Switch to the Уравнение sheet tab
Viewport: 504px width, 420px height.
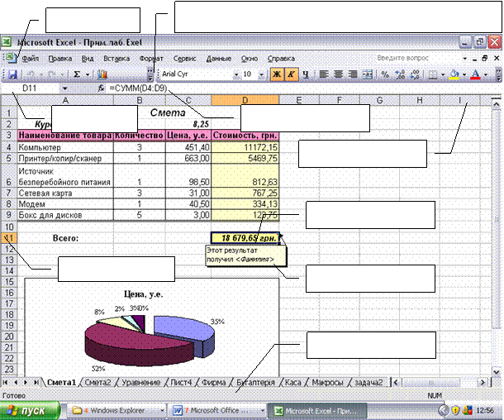click(x=140, y=382)
